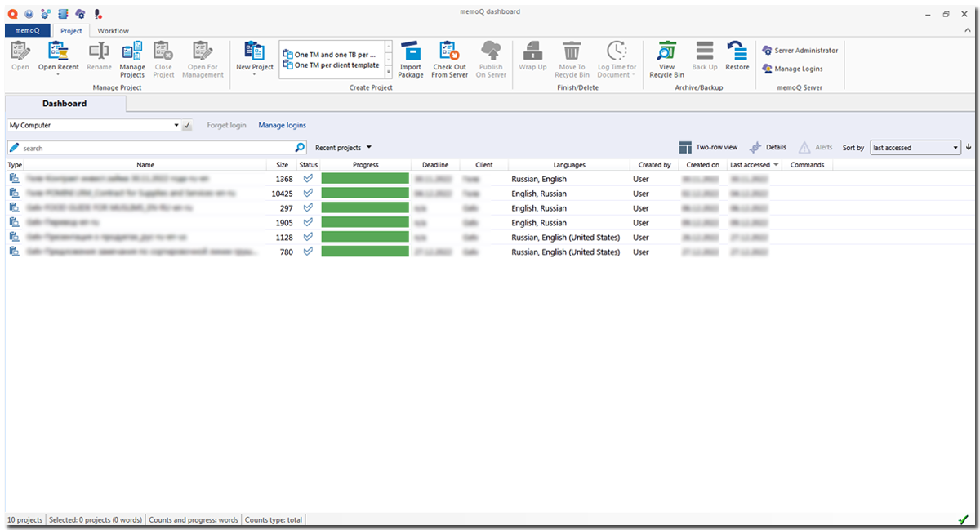Expand the Sort by last accessed dropdown
Image resolution: width=980 pixels, height=530 pixels.
coord(956,148)
